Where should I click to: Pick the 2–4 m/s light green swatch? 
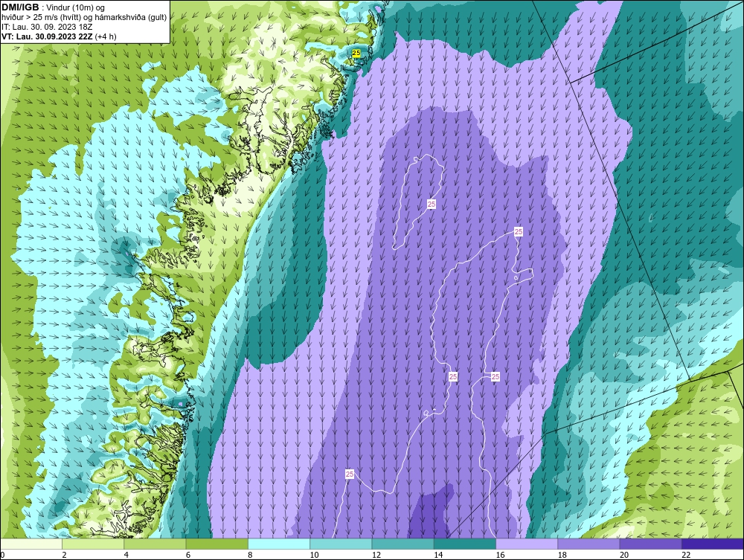93,544
